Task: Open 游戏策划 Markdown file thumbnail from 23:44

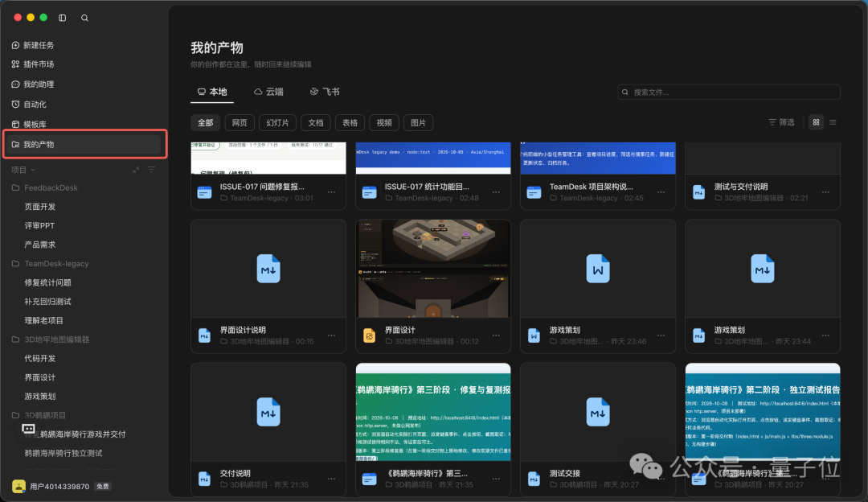Action: (762, 269)
